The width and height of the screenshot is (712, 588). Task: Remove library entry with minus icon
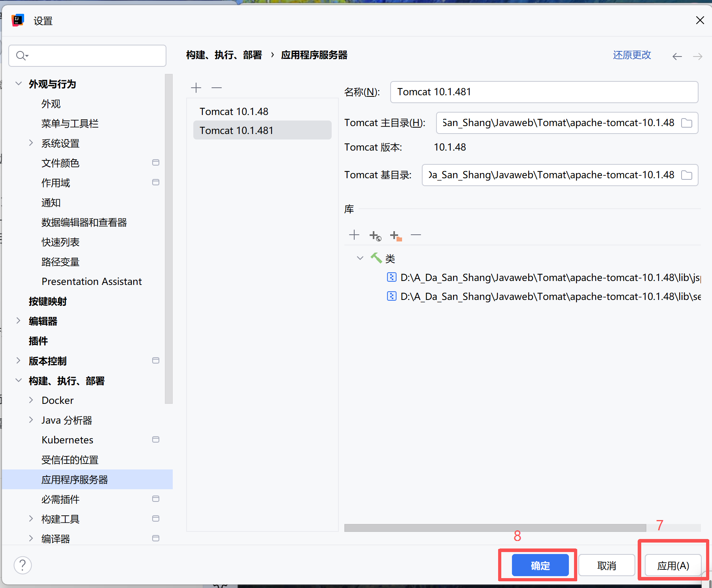(416, 235)
